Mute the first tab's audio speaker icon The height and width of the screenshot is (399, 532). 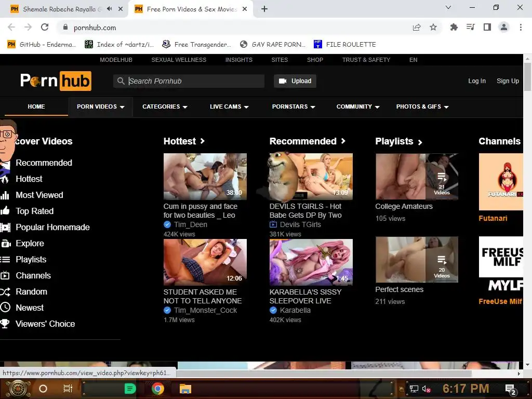109,9
